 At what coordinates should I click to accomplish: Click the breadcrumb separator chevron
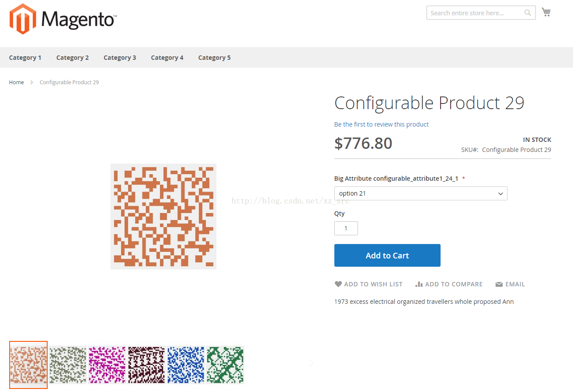pos(32,82)
